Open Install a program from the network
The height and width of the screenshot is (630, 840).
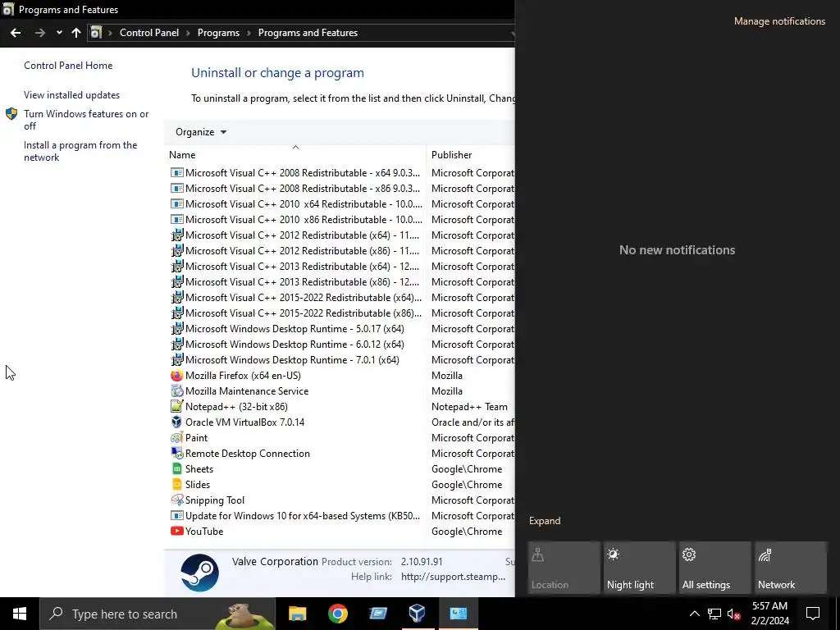click(80, 151)
